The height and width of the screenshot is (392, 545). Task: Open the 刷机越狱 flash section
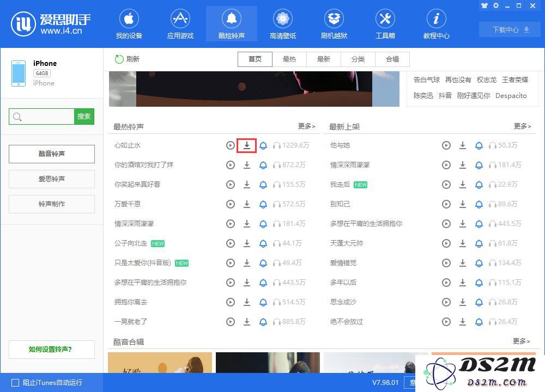tap(334, 24)
